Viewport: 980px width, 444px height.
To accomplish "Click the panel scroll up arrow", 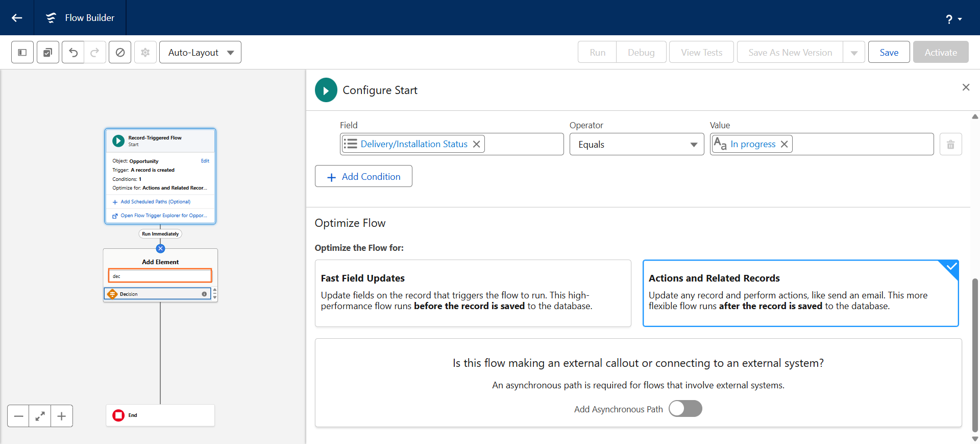I will tap(975, 116).
